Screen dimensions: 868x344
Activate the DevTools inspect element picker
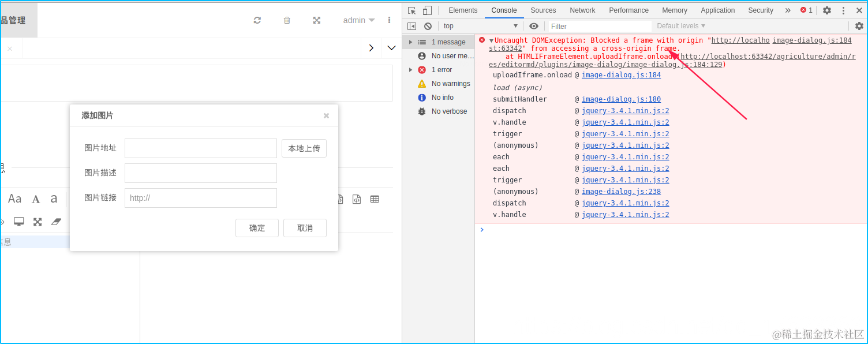(x=411, y=10)
